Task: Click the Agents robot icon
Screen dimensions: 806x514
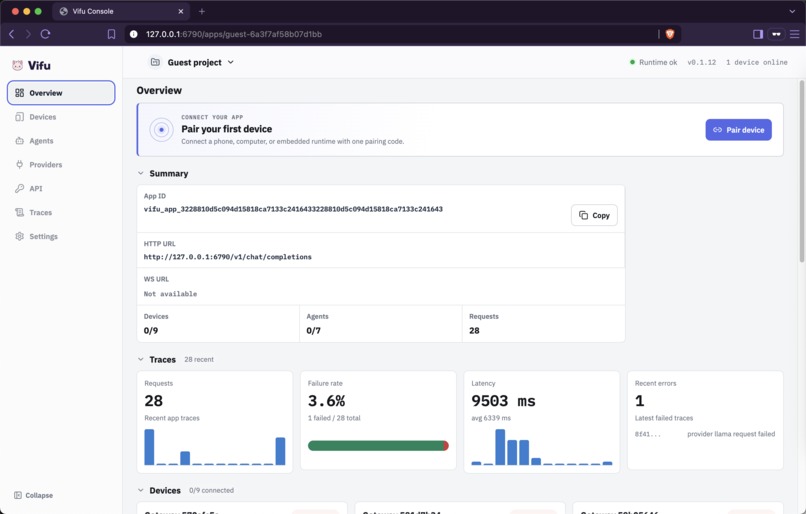Action: click(x=20, y=140)
